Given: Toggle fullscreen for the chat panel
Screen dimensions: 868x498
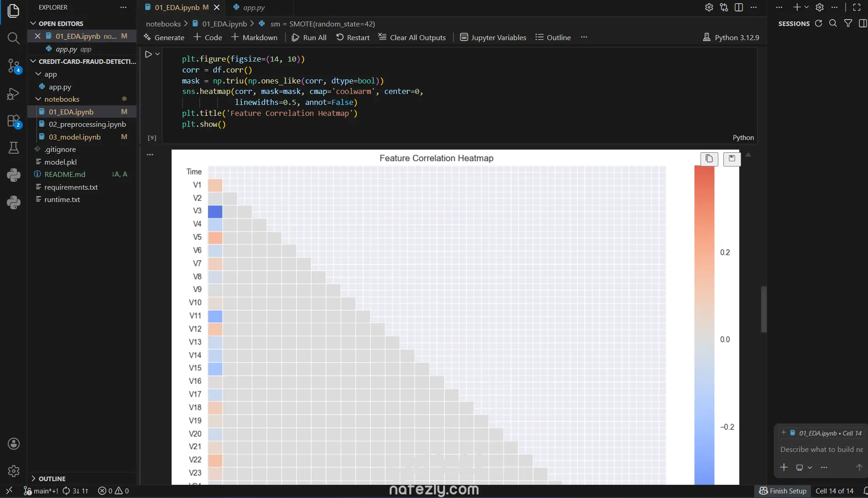Looking at the screenshot, I should point(857,7).
